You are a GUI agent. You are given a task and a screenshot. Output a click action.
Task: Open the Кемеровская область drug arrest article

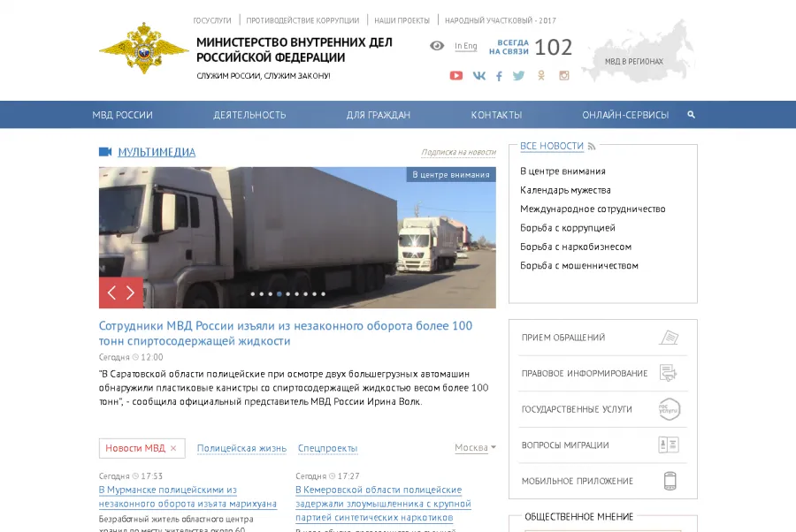pos(383,504)
